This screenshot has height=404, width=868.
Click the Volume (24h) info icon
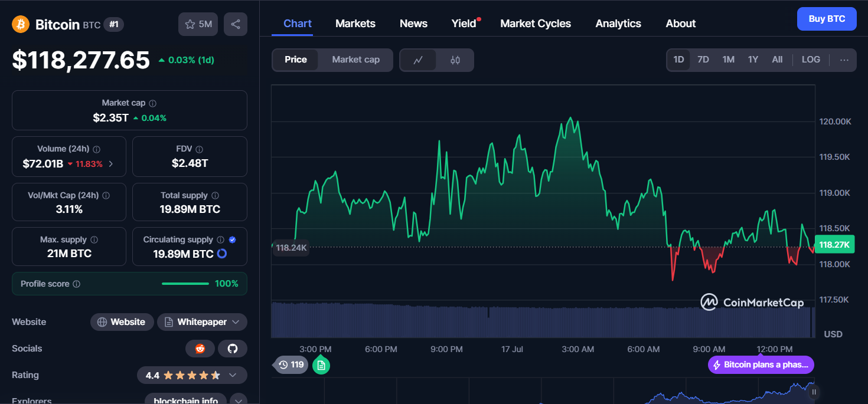97,149
